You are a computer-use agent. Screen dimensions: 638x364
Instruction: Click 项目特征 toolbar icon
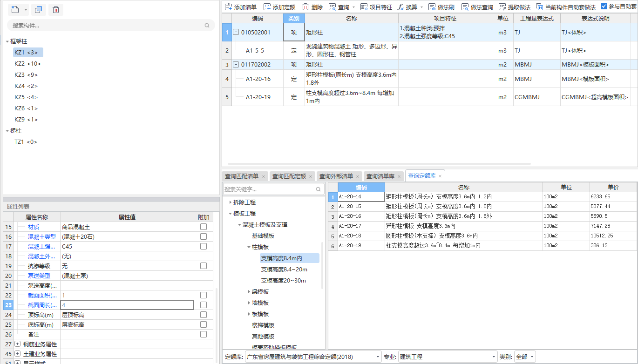364,7
